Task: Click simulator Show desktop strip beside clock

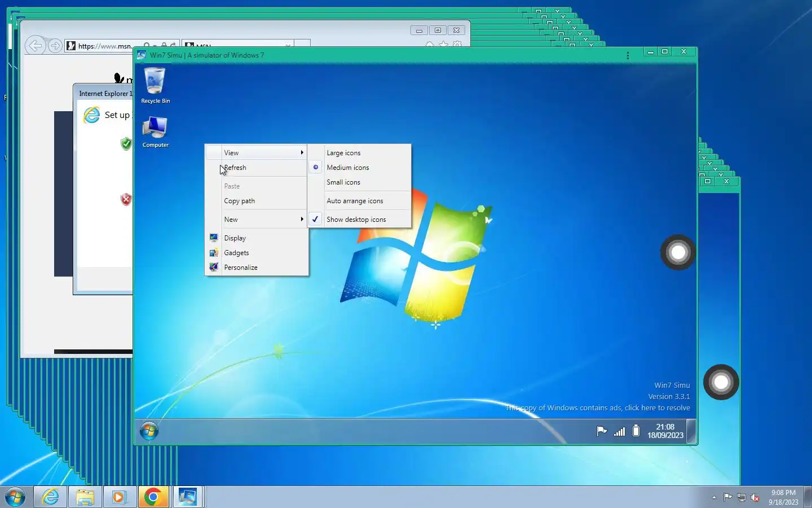Action: pos(691,431)
